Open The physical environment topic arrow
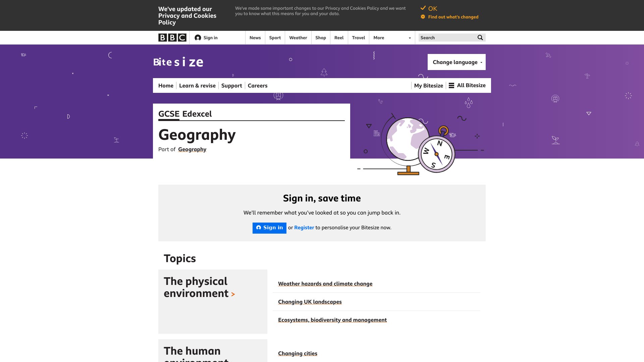 233,294
